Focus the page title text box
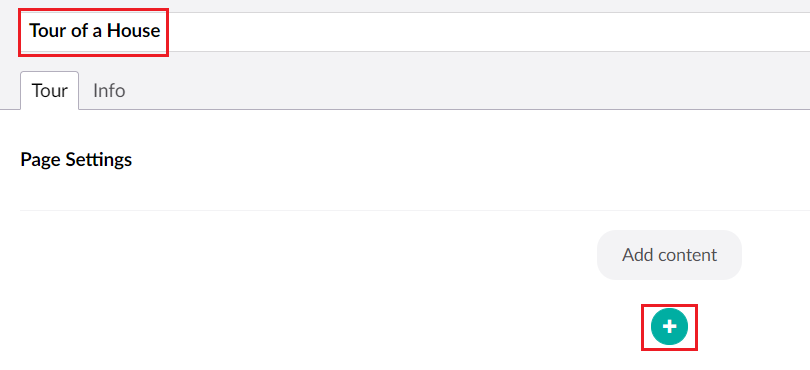Screen dimensions: 810x370 point(415,32)
